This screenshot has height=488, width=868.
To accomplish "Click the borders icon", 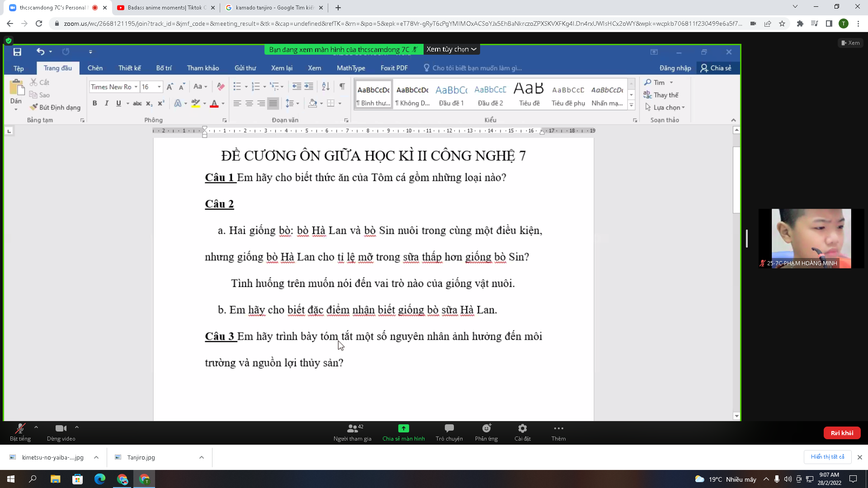I will [331, 103].
